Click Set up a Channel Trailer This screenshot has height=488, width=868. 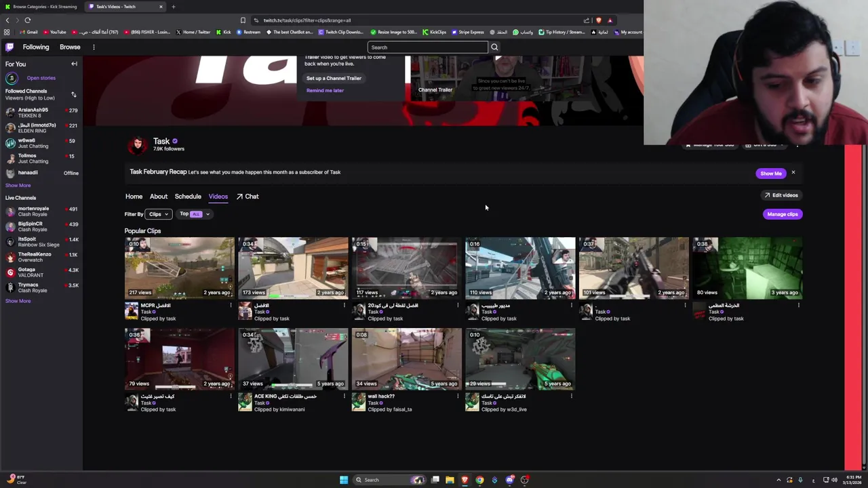pos(334,79)
